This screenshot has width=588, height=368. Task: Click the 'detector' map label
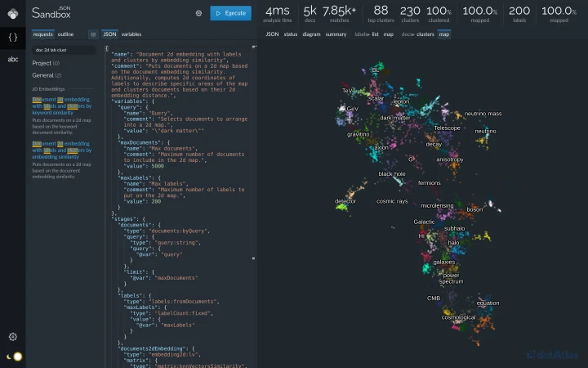[x=345, y=201]
